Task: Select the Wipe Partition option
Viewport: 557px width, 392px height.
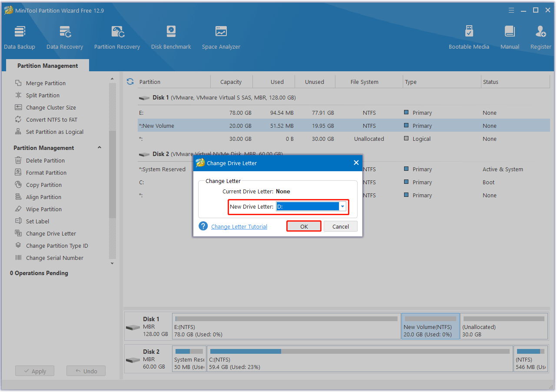Action: point(43,209)
